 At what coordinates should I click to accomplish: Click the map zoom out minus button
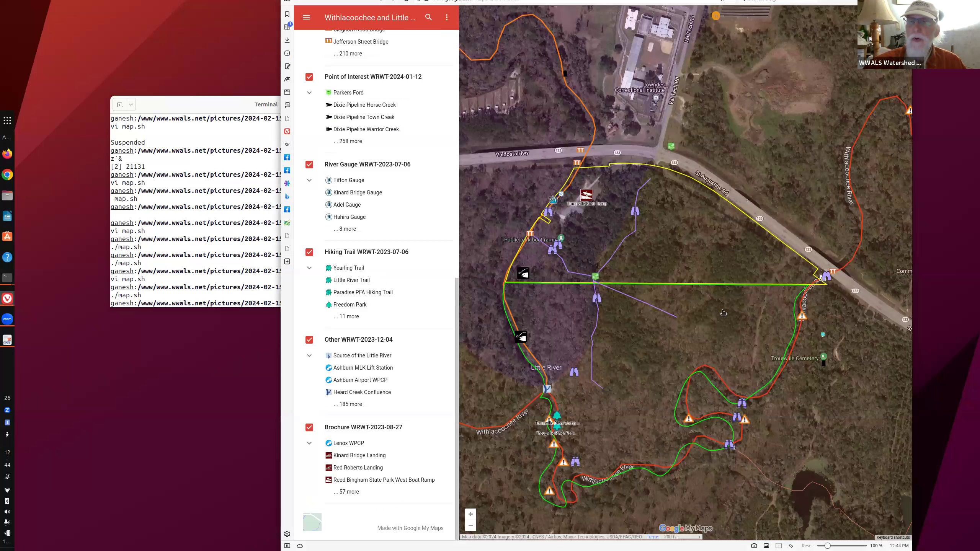(470, 526)
